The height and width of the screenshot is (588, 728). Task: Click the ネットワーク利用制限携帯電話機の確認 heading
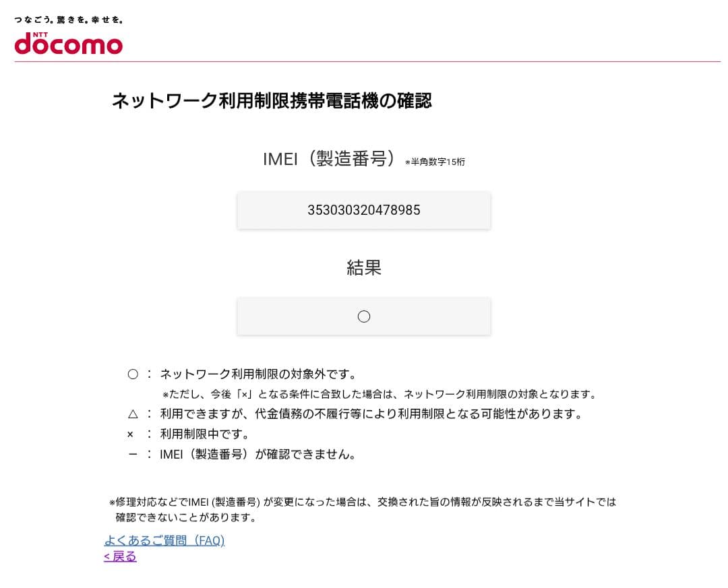pyautogui.click(x=272, y=101)
